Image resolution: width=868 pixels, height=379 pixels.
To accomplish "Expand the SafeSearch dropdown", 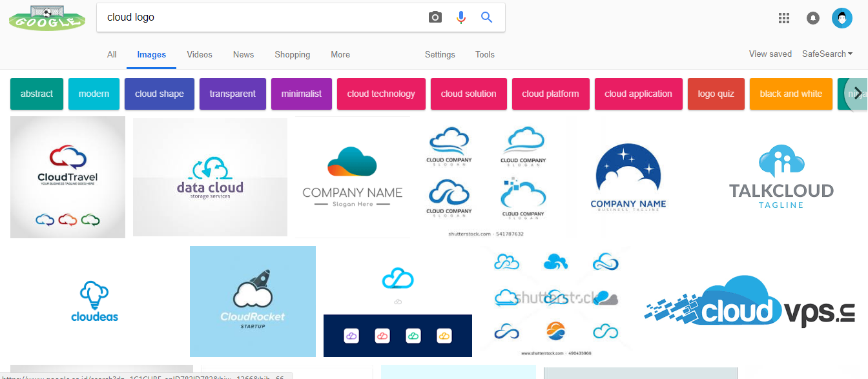I will click(x=827, y=54).
